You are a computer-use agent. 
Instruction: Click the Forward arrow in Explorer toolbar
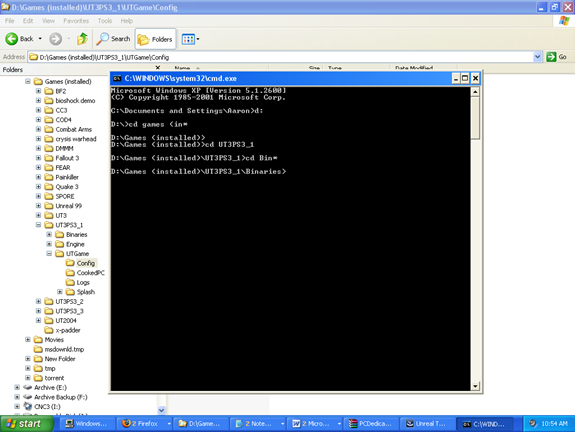pos(55,39)
